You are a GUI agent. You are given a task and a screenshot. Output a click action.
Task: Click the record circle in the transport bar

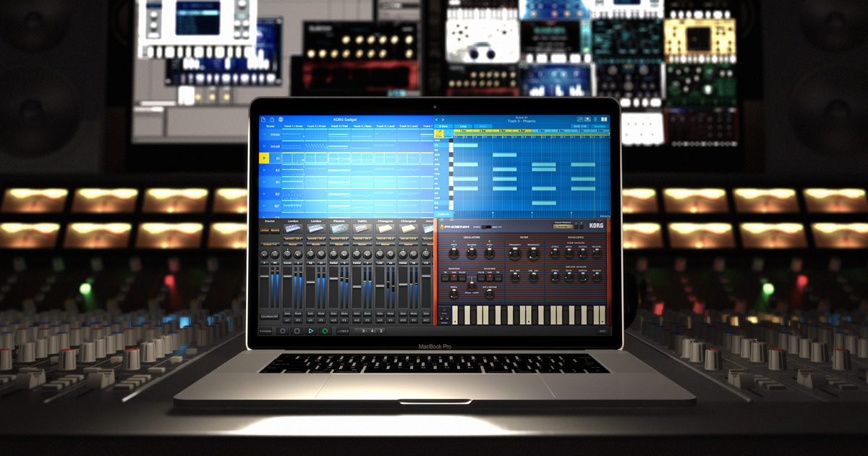click(x=282, y=331)
